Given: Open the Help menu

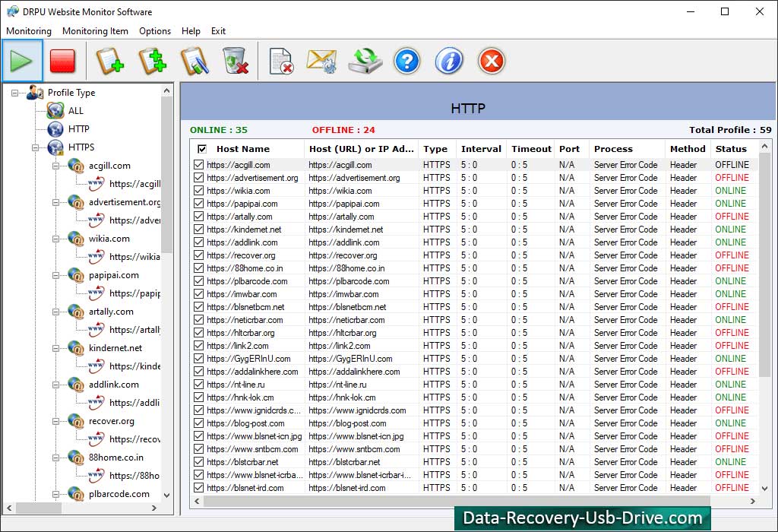Looking at the screenshot, I should point(191,30).
